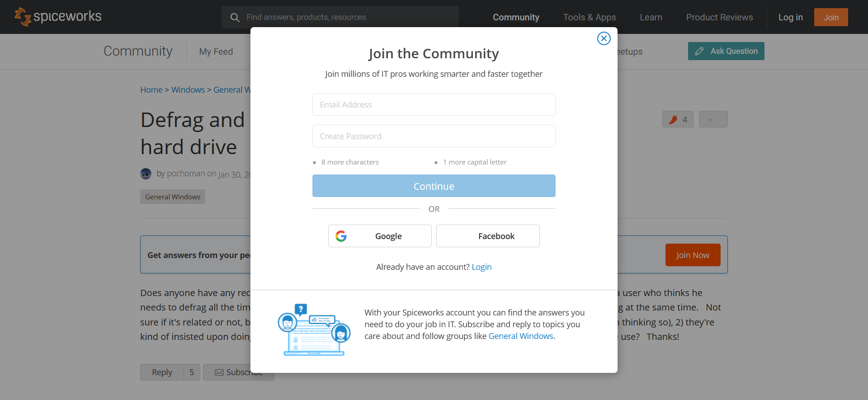Viewport: 868px width, 400px height.
Task: Expand the vote options dropdown beside the pepper count
Action: pyautogui.click(x=713, y=119)
